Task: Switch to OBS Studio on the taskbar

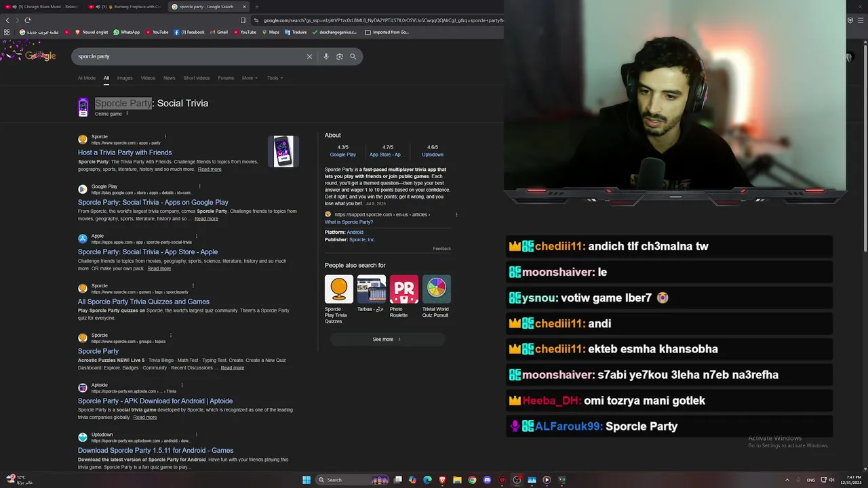Action: click(517, 480)
